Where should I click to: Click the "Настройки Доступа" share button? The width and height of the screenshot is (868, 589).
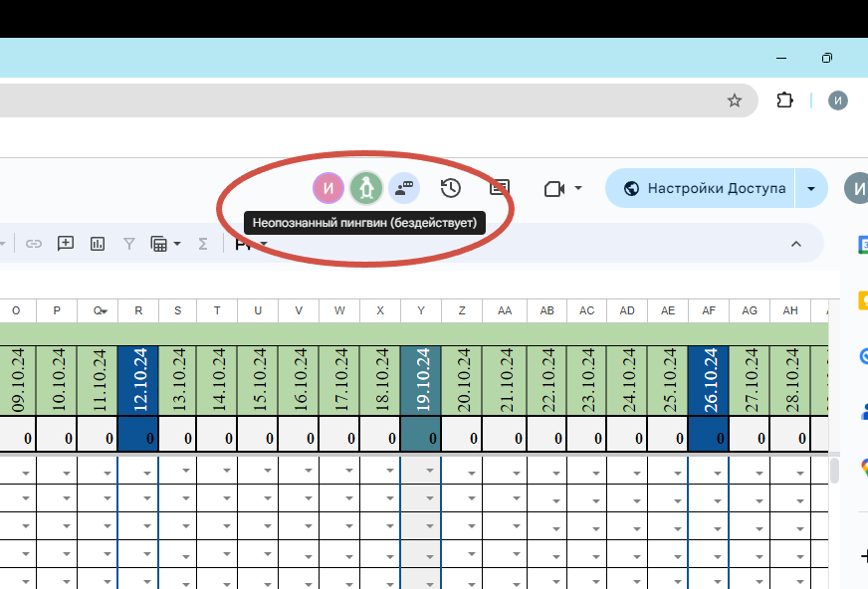(700, 188)
